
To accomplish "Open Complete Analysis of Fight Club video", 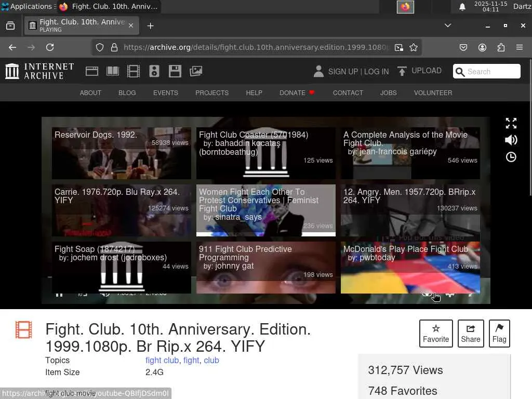I will 410,153.
